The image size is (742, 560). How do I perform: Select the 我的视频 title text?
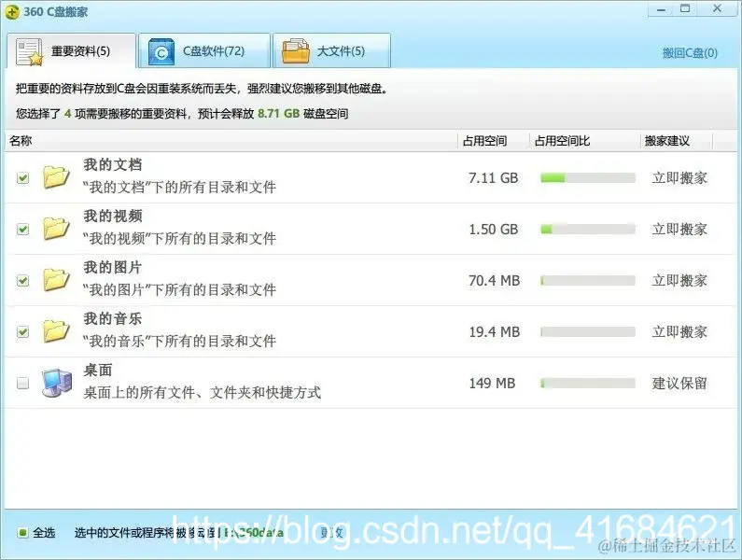[x=113, y=216]
